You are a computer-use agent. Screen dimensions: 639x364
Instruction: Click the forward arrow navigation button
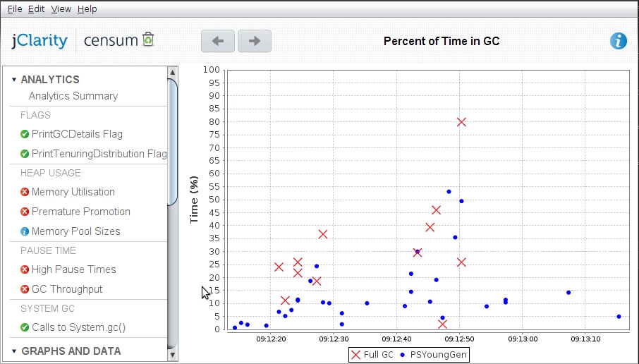255,41
